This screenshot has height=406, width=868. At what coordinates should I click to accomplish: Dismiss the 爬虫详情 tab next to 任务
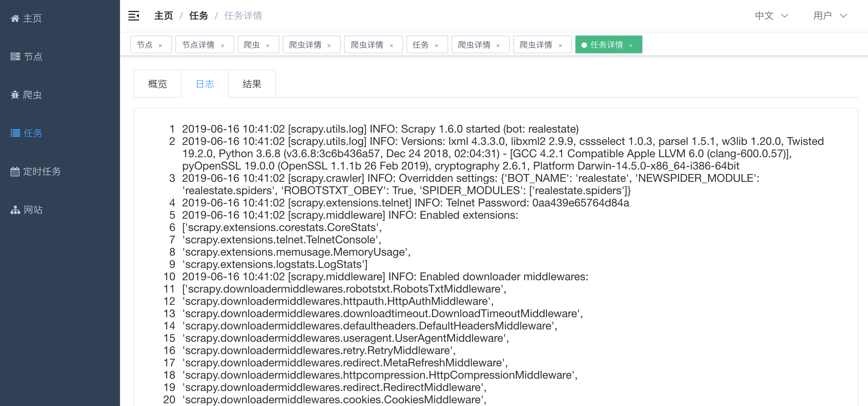click(x=498, y=45)
